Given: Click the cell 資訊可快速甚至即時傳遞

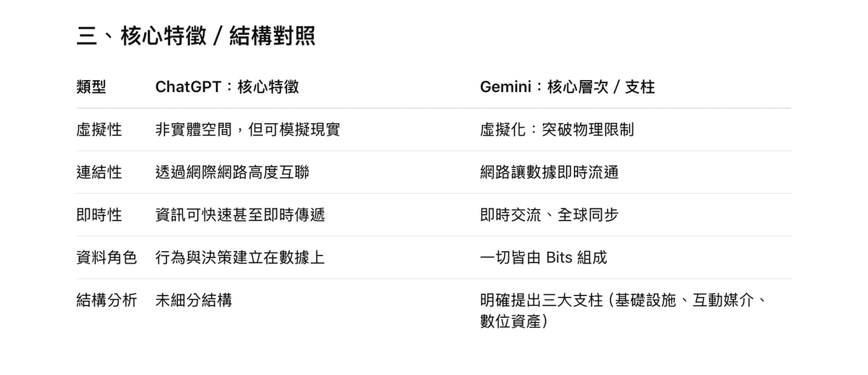Looking at the screenshot, I should pyautogui.click(x=240, y=215).
